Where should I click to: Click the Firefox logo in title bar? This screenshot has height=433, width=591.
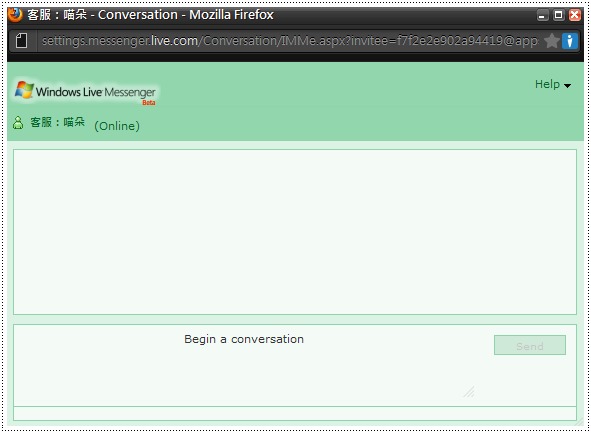point(15,15)
